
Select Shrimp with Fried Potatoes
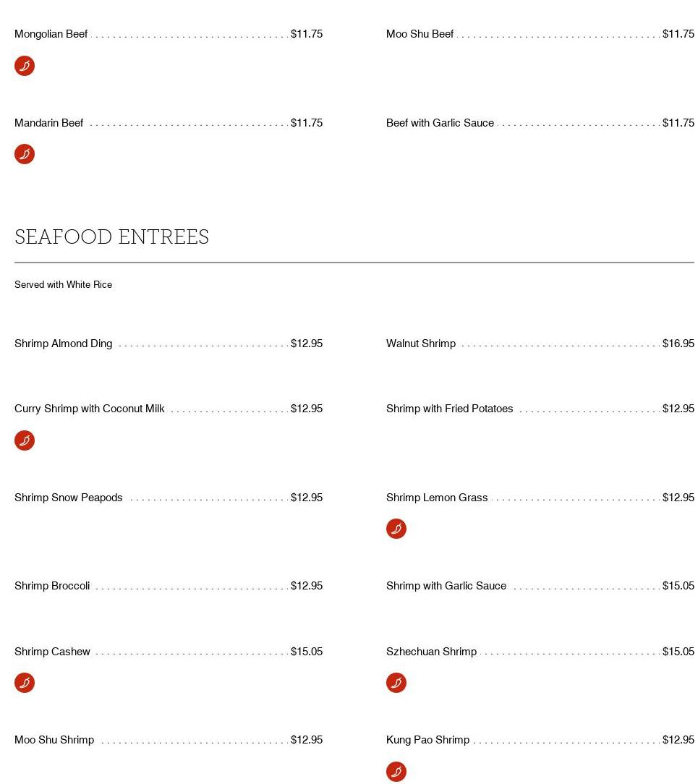point(449,409)
